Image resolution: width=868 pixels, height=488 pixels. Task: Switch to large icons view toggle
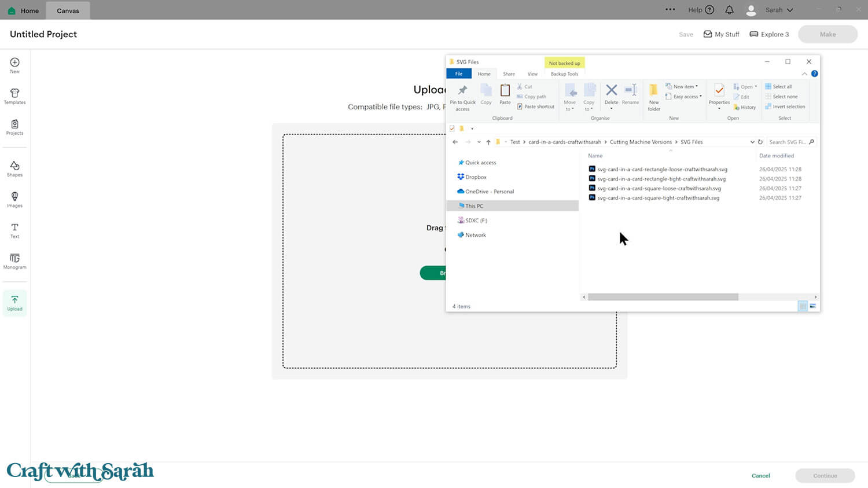pos(812,306)
